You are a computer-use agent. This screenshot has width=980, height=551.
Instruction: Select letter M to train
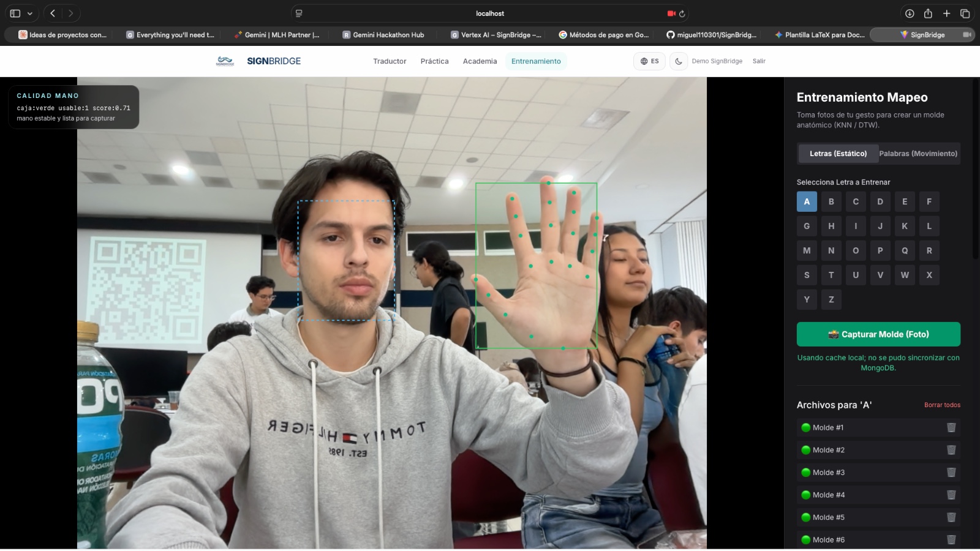pyautogui.click(x=807, y=250)
